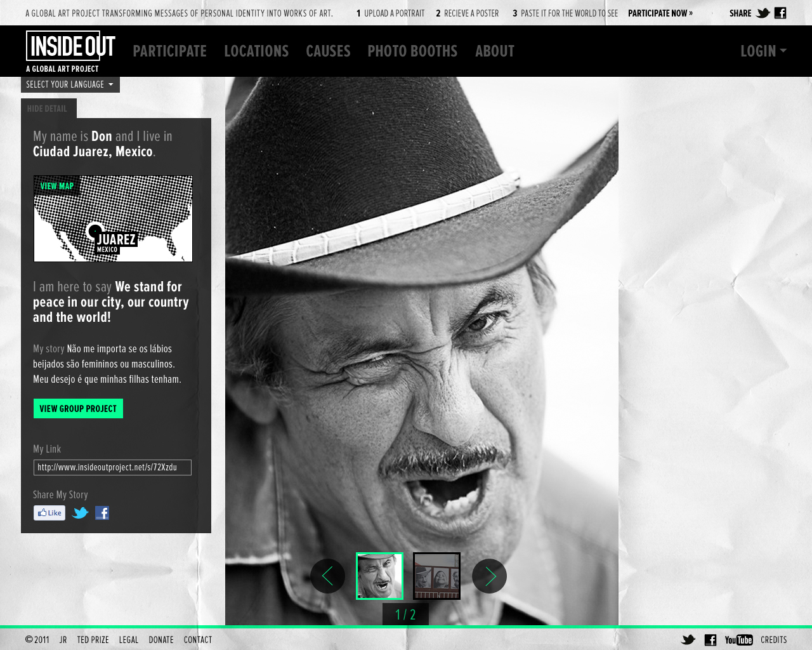
Task: Open the Participate menu
Action: (x=169, y=51)
